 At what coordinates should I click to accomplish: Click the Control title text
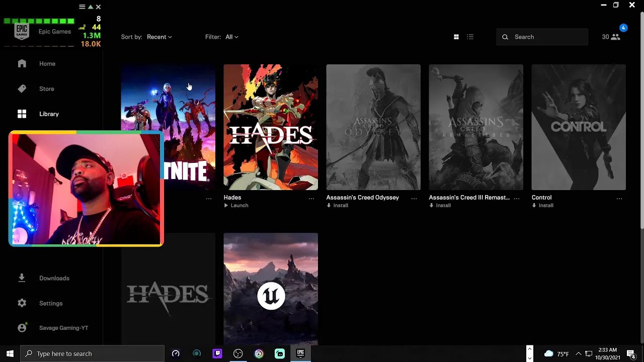(542, 198)
